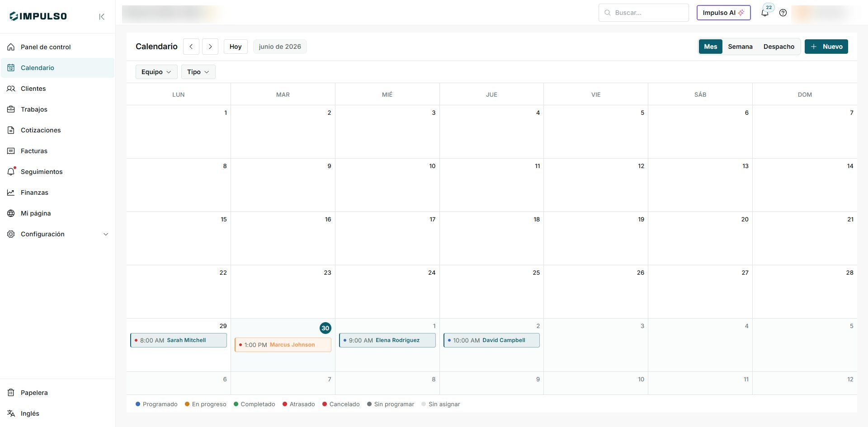The height and width of the screenshot is (427, 868).
Task: Click the LUN column header
Action: pos(179,94)
